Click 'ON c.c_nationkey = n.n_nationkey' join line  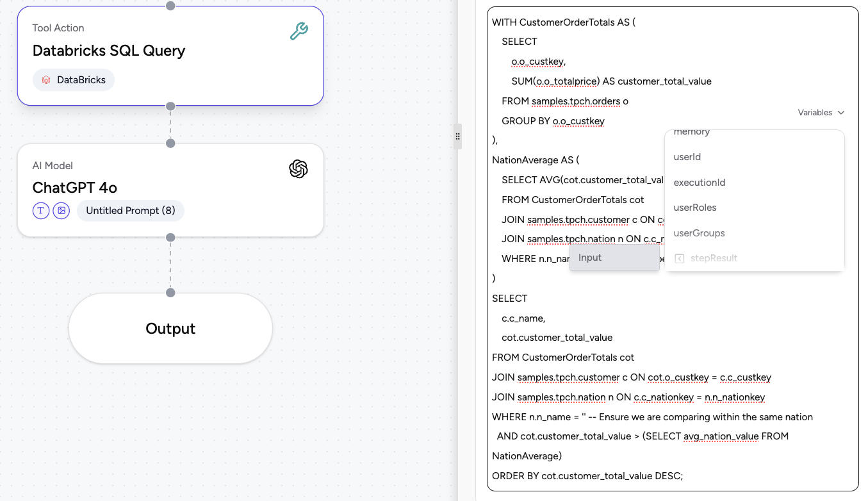(x=628, y=397)
